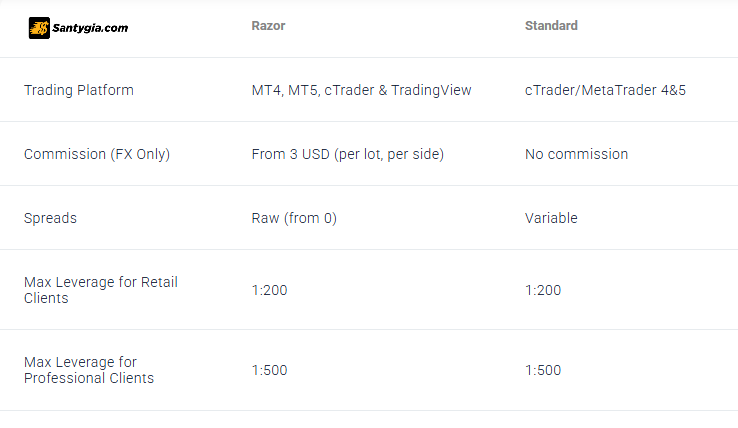Click the cTrader/MetaTrader 4&5 cell

pos(605,90)
